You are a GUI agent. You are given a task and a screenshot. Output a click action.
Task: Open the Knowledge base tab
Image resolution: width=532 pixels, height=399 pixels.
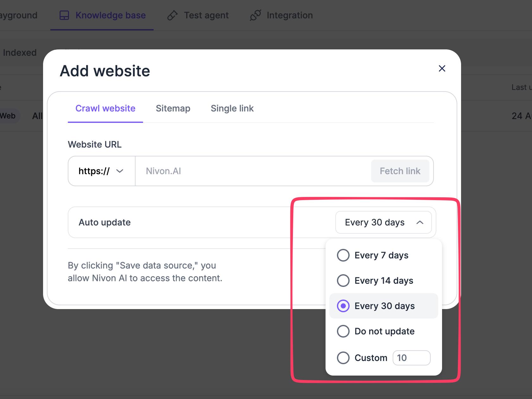coord(102,15)
